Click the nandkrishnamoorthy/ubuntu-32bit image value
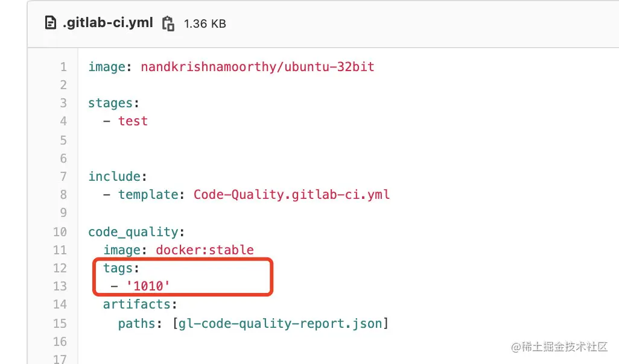This screenshot has height=364, width=619. click(x=258, y=67)
